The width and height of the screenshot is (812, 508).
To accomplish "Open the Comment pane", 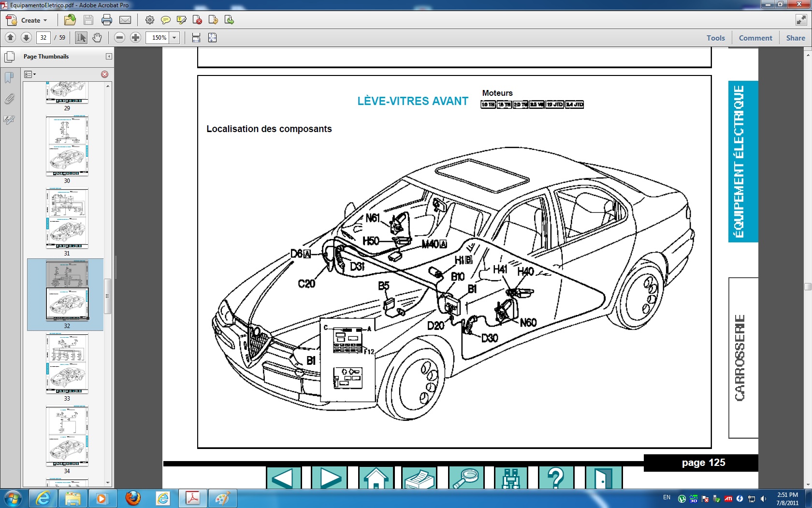I will point(755,38).
